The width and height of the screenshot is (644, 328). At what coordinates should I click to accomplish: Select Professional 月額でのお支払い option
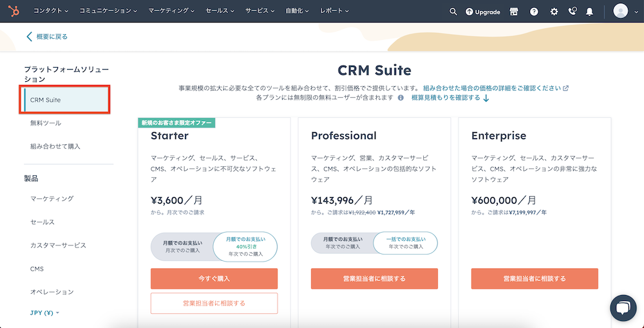(343, 243)
